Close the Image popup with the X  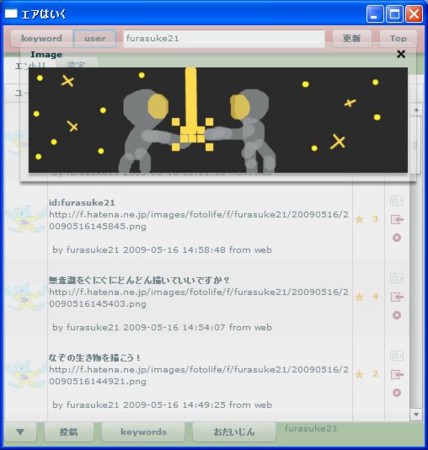pyautogui.click(x=401, y=54)
